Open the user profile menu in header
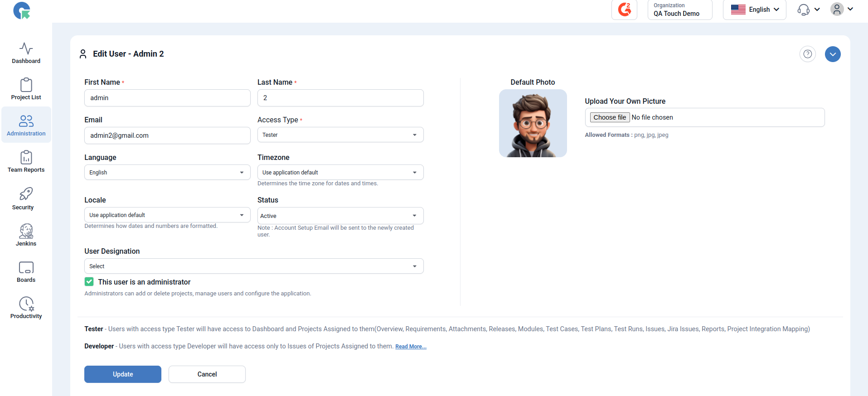868x396 pixels. coord(842,9)
